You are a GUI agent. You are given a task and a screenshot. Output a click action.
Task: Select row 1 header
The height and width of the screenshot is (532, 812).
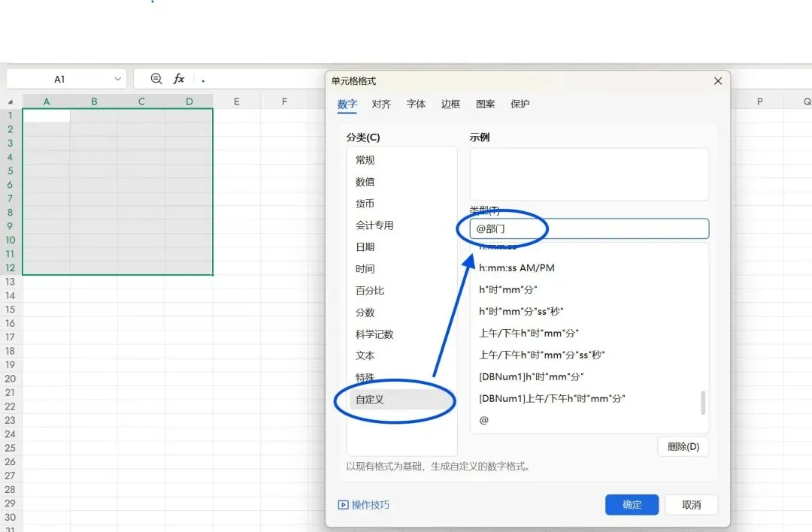click(11, 116)
